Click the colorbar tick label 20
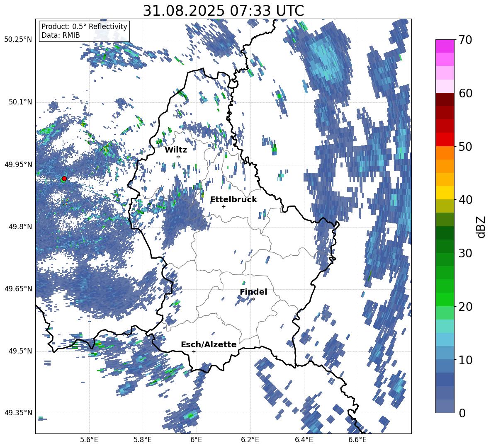 [x=465, y=307]
